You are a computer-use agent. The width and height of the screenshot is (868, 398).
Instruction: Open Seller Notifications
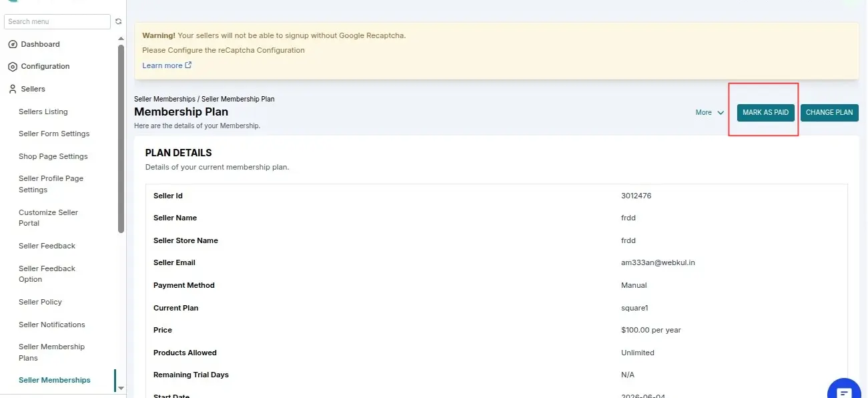pyautogui.click(x=52, y=325)
